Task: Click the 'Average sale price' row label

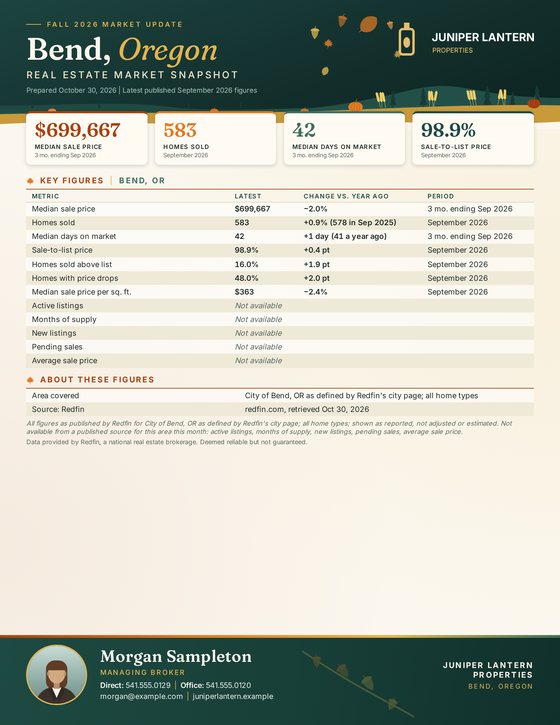Action: tap(64, 361)
